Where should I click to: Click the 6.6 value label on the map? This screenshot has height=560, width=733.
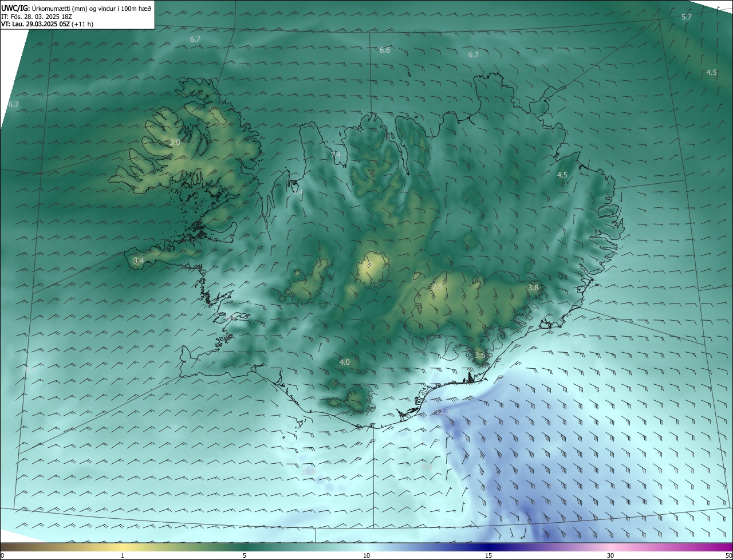(x=385, y=50)
